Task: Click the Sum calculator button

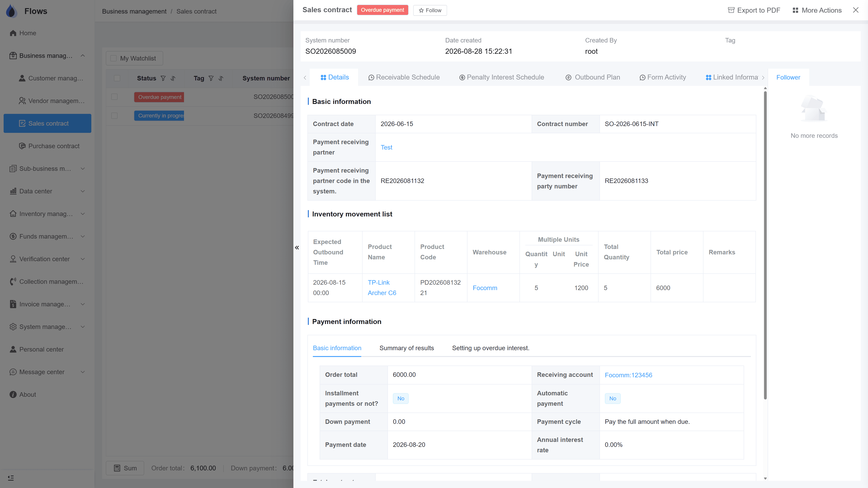Action: click(125, 468)
